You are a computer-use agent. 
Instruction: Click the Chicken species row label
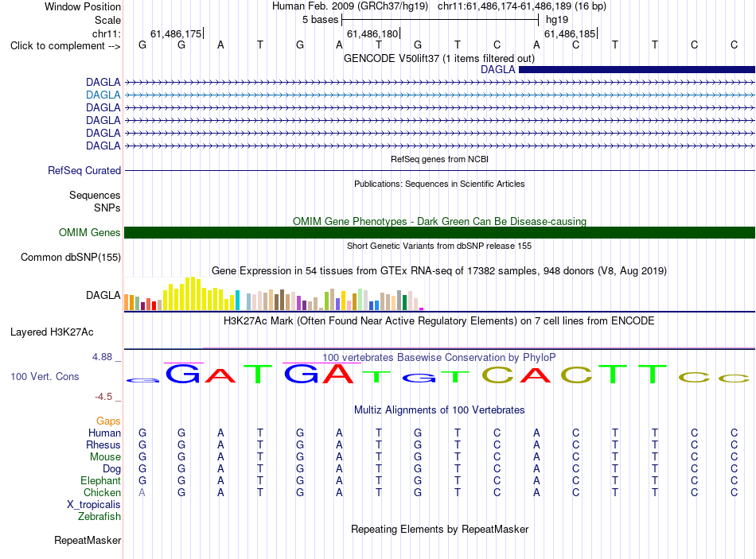(x=102, y=492)
